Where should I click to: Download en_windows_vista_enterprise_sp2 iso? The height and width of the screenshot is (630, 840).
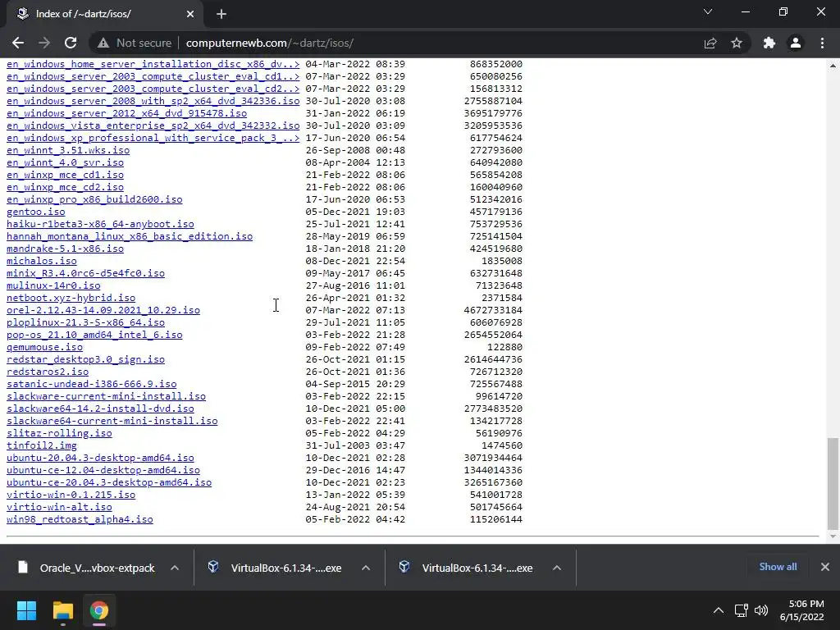point(153,126)
